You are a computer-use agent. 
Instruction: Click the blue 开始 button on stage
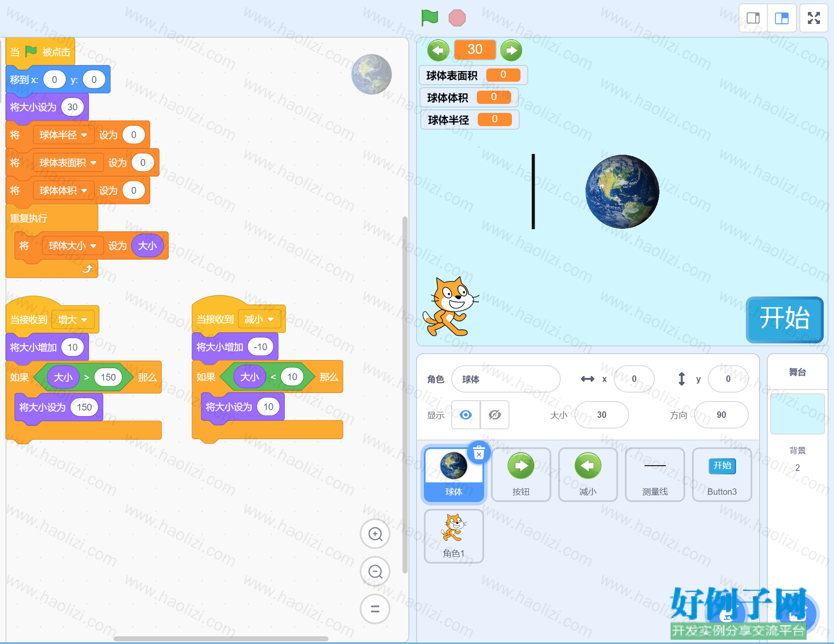pos(785,319)
